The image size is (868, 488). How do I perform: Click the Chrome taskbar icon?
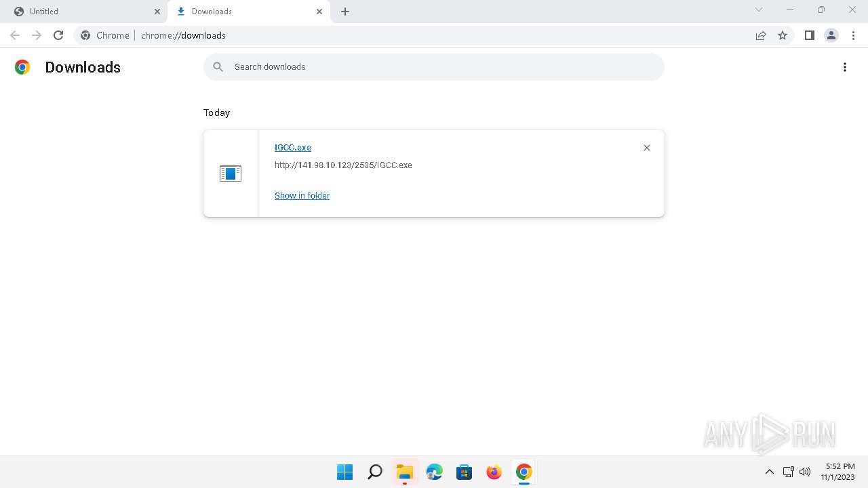pos(524,472)
